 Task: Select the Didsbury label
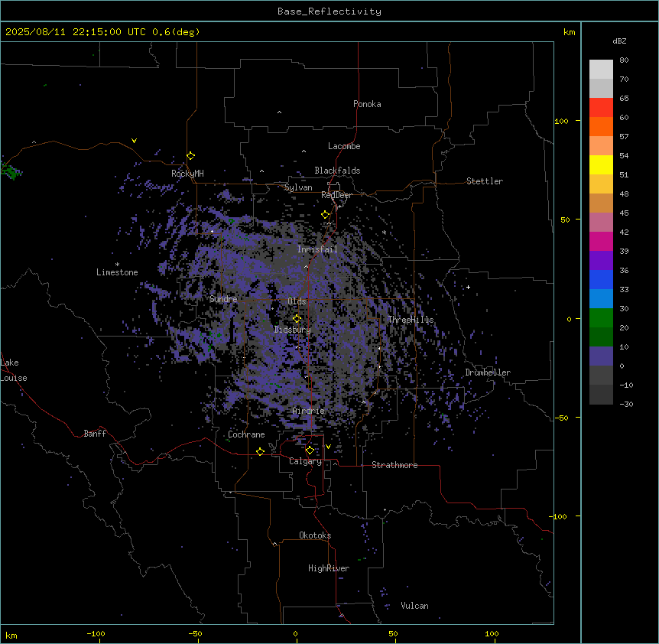pyautogui.click(x=293, y=330)
